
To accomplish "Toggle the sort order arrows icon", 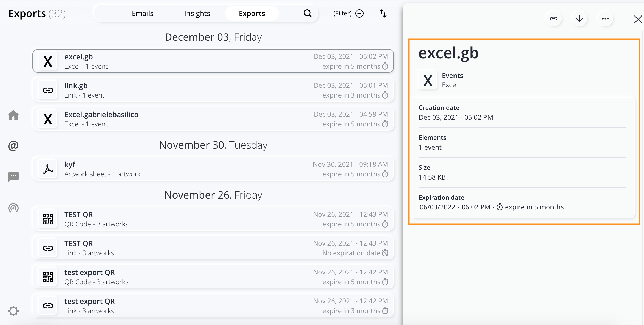I will tap(383, 13).
